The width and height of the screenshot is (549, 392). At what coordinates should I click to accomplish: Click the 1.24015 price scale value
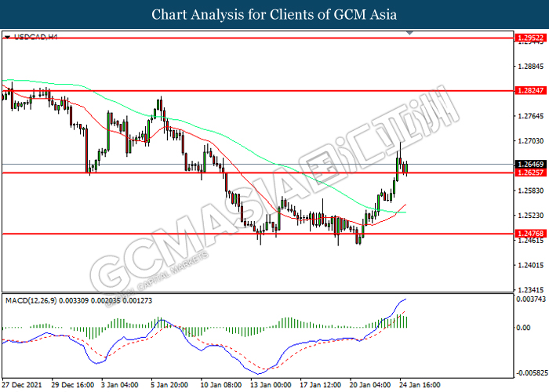pyautogui.click(x=530, y=265)
